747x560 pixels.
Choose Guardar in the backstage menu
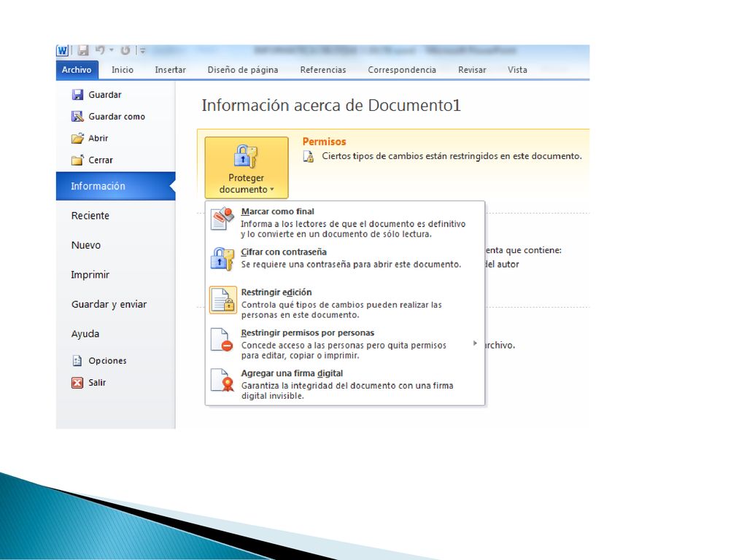pos(105,95)
